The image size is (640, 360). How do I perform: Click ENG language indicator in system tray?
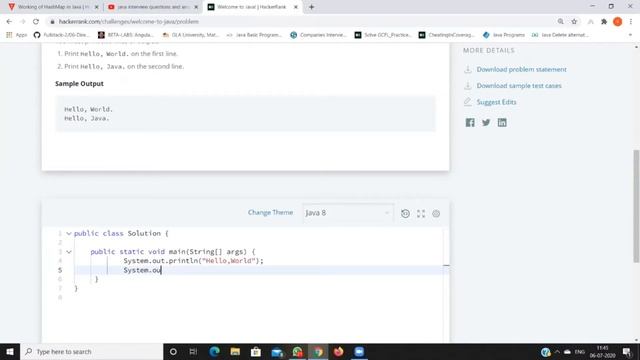(x=580, y=351)
